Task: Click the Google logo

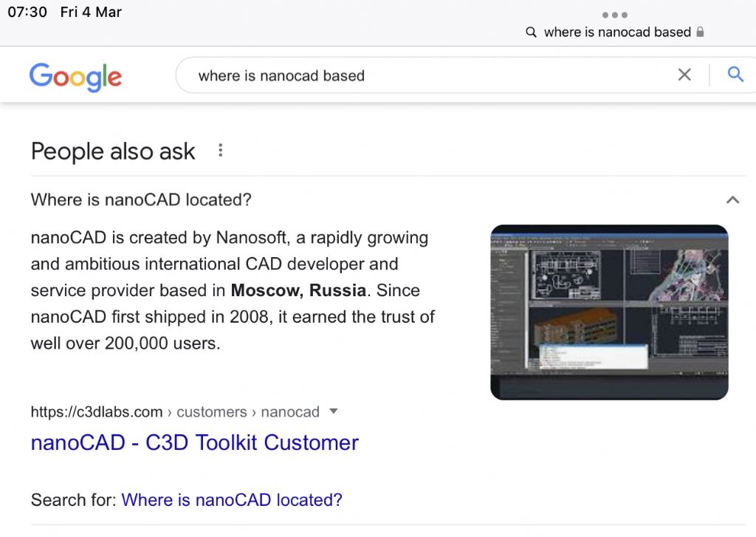Action: tap(76, 77)
